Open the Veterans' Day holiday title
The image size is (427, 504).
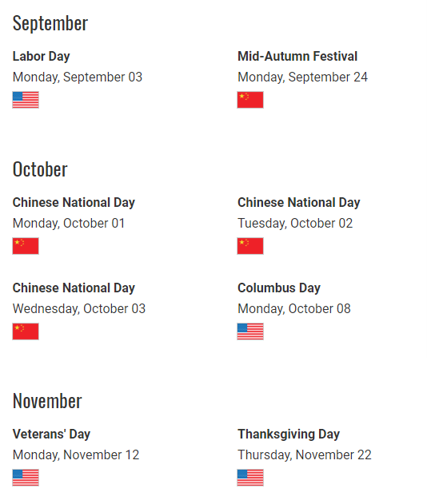[x=51, y=435]
